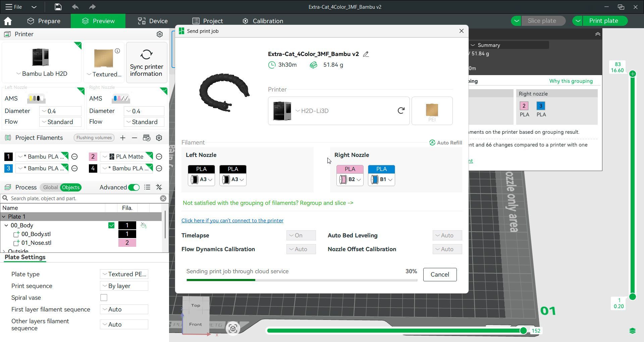Enable the Spiral vase checkbox
The height and width of the screenshot is (342, 644).
[x=104, y=298]
